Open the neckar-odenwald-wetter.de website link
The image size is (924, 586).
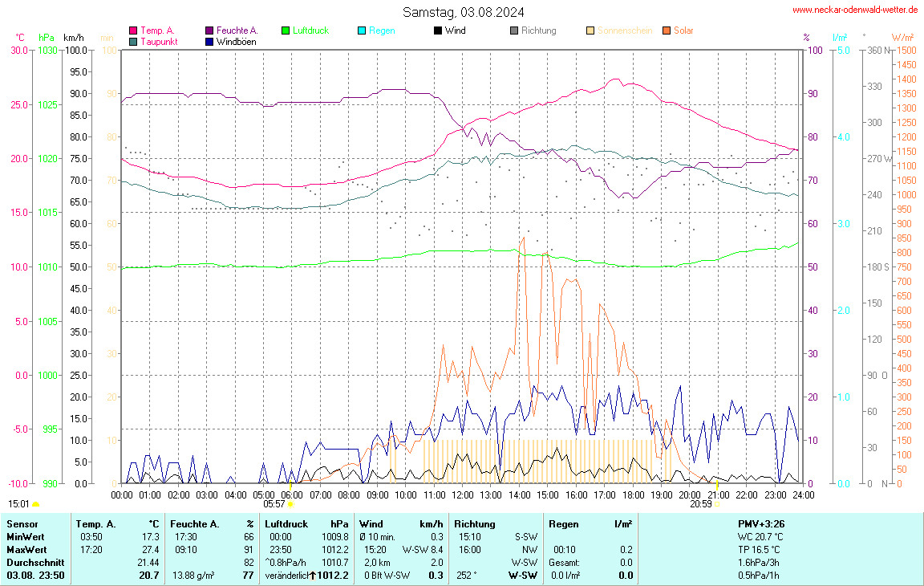click(855, 10)
